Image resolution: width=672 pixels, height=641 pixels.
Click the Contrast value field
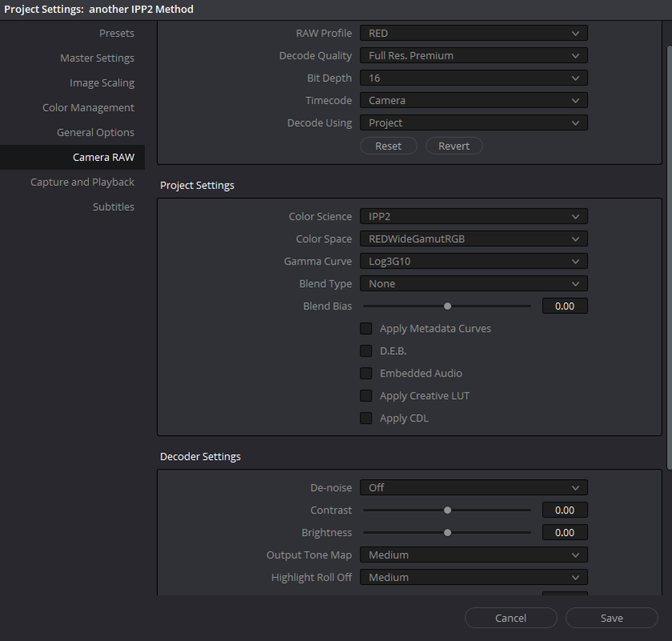tap(565, 510)
